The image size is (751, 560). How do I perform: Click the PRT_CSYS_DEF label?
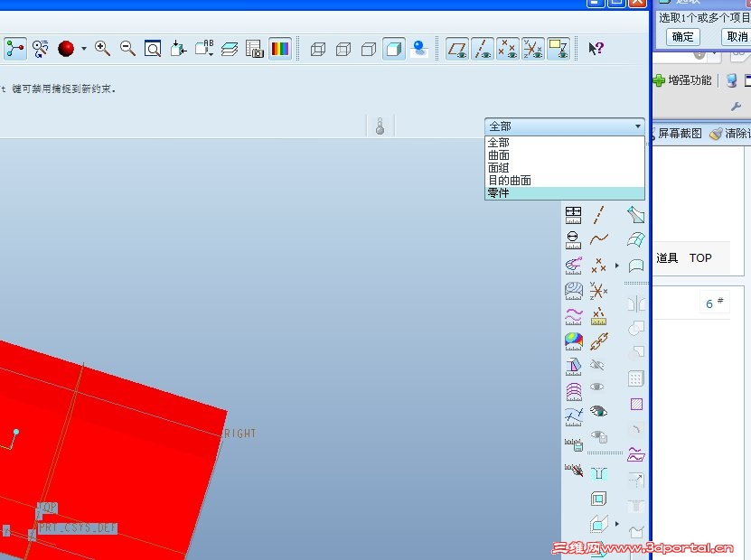tap(77, 527)
